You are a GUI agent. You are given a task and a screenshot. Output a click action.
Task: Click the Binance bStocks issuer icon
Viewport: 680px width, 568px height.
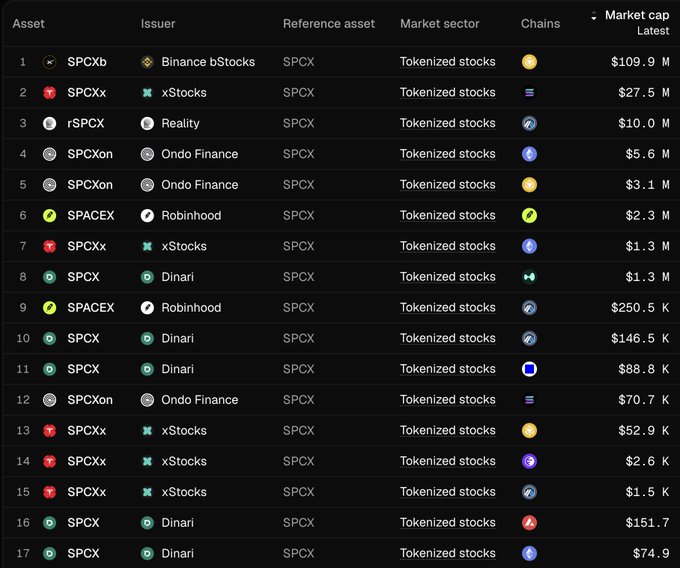click(147, 62)
